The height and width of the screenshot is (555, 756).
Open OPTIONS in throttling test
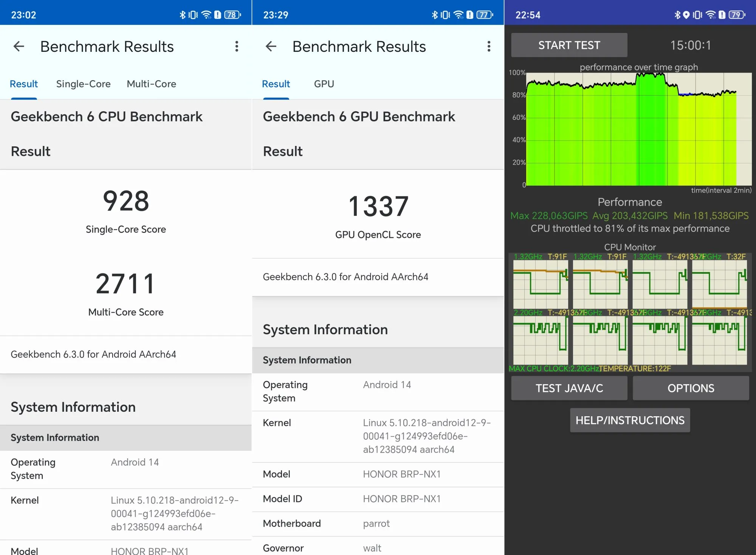click(691, 388)
